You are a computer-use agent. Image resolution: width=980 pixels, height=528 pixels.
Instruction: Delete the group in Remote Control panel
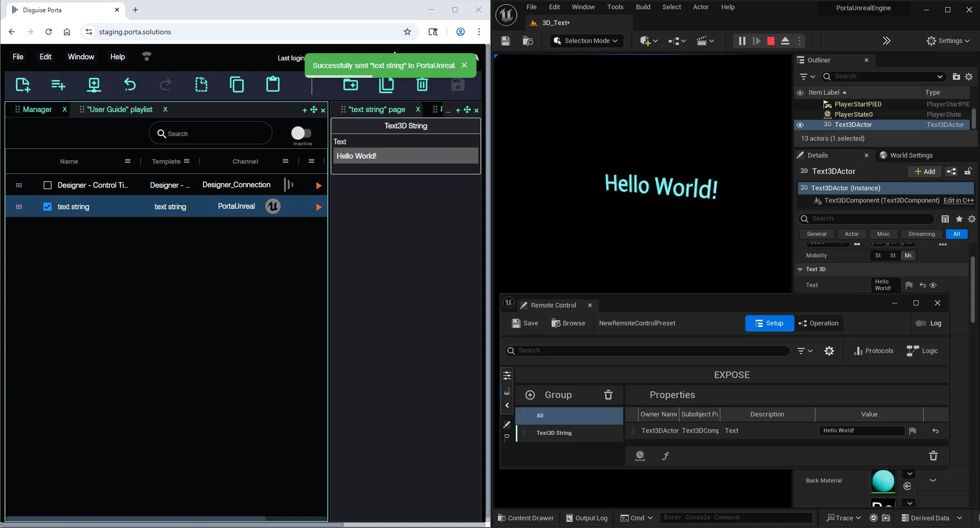point(608,395)
